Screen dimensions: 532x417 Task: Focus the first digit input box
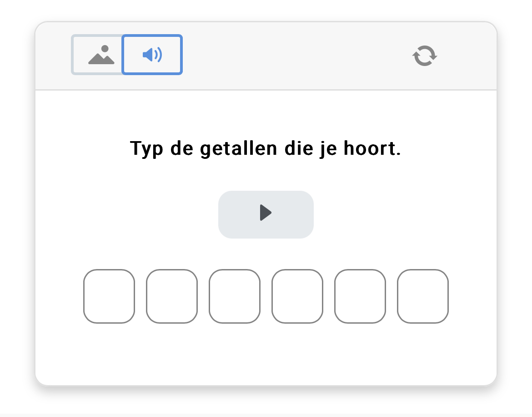(x=109, y=296)
